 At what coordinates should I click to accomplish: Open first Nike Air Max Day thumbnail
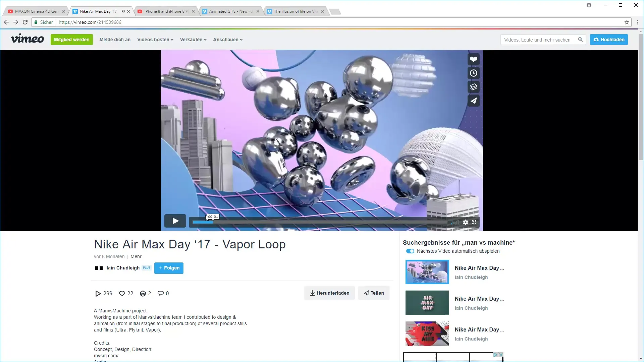[427, 272]
